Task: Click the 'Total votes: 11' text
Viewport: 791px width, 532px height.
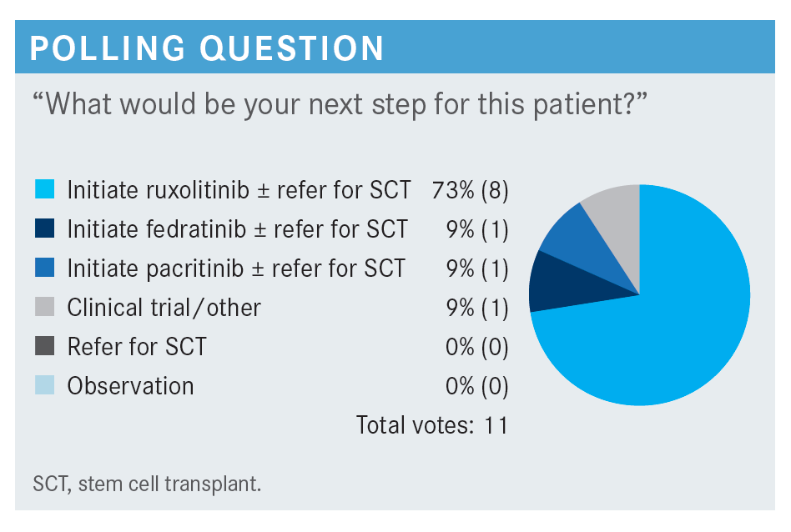Action: point(432,425)
